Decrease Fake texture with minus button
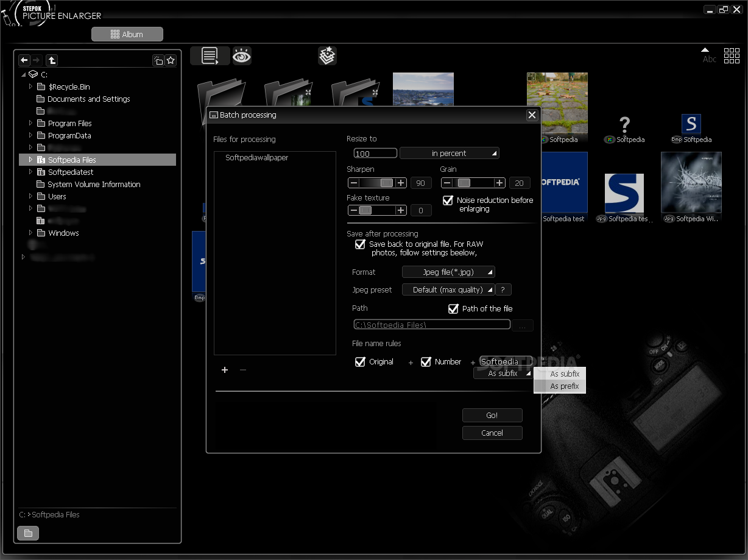 353,210
